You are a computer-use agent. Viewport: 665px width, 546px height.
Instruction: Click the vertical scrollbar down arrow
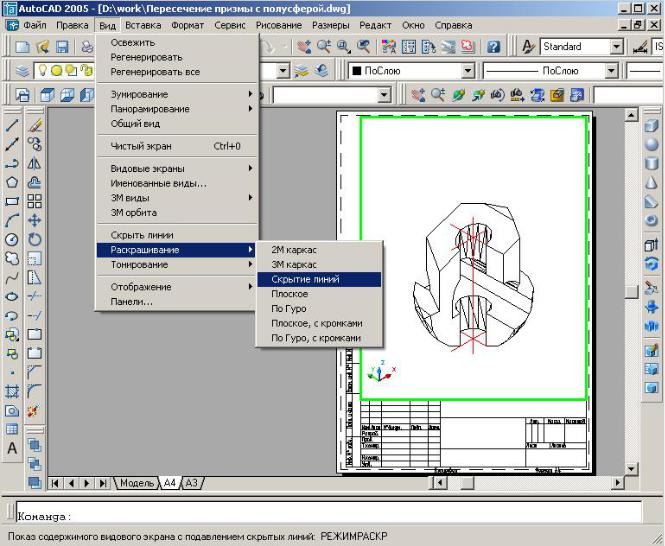(x=631, y=469)
